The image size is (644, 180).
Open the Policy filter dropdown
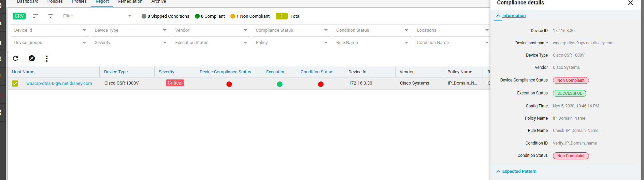tap(291, 43)
